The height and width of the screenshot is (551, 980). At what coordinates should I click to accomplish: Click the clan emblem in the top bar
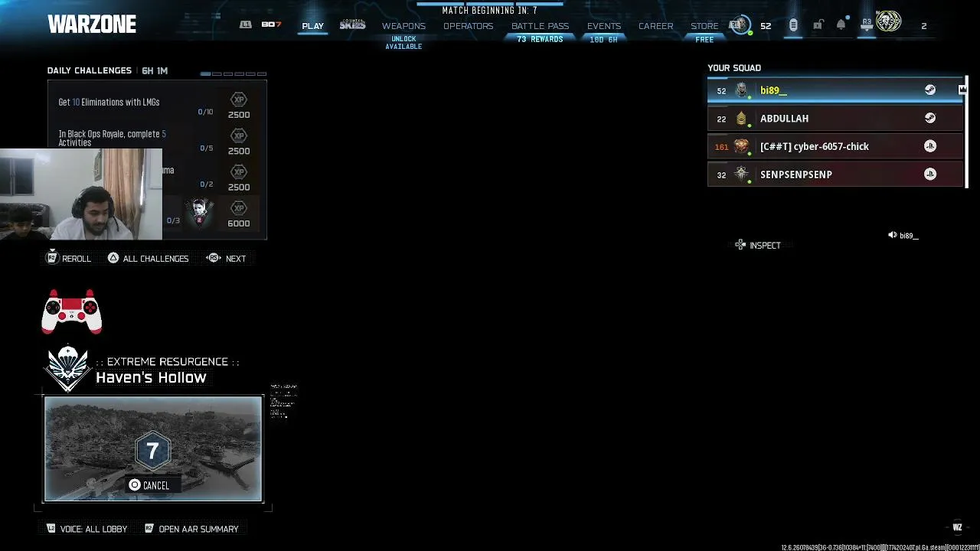click(889, 23)
